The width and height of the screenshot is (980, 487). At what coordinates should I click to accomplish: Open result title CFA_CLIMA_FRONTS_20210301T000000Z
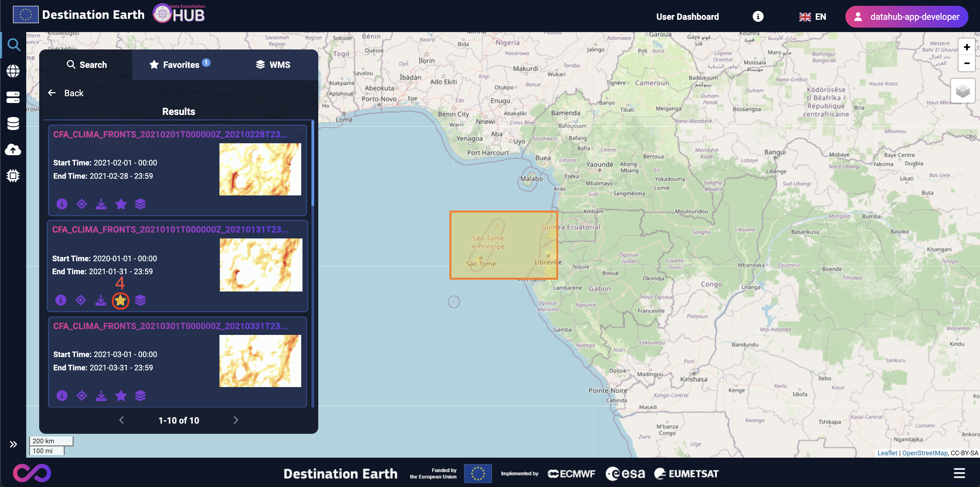tap(170, 326)
